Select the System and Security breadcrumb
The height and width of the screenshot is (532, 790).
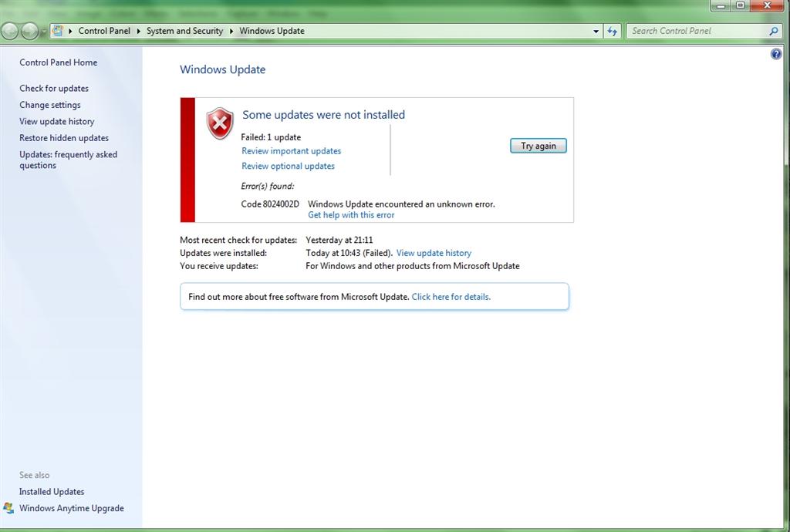(185, 31)
